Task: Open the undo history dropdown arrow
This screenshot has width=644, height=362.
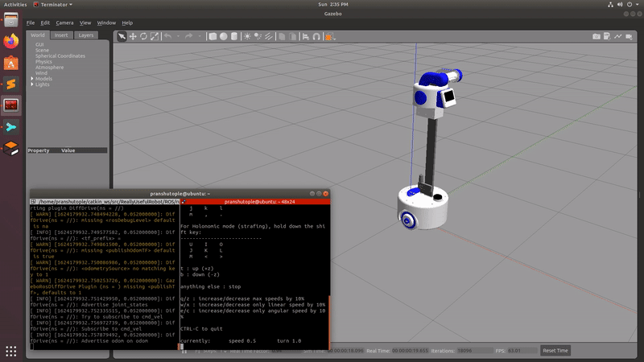Action: (178, 36)
